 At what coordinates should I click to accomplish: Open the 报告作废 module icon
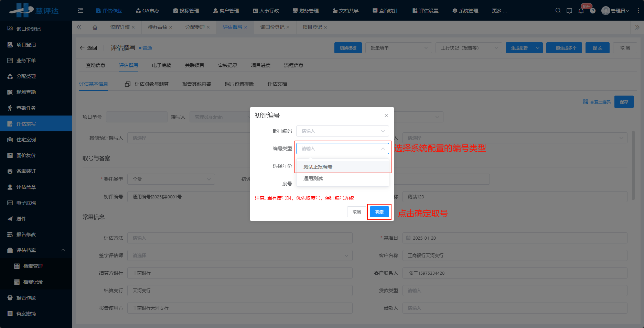(10, 297)
